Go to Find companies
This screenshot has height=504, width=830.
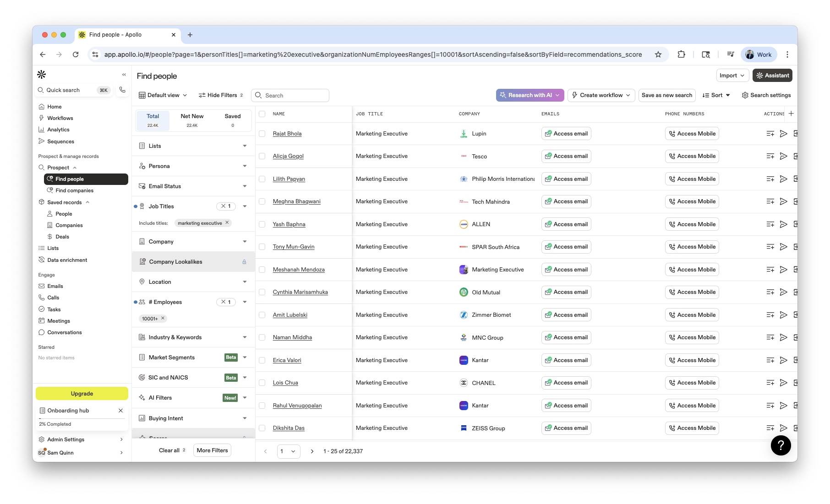pos(74,190)
